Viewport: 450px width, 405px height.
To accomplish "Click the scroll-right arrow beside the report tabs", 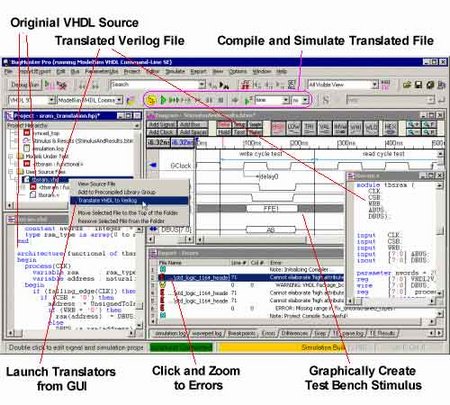I will tap(439, 333).
